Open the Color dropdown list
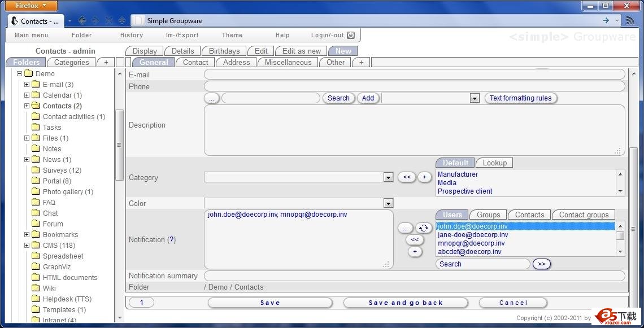644x328 pixels. click(x=388, y=203)
